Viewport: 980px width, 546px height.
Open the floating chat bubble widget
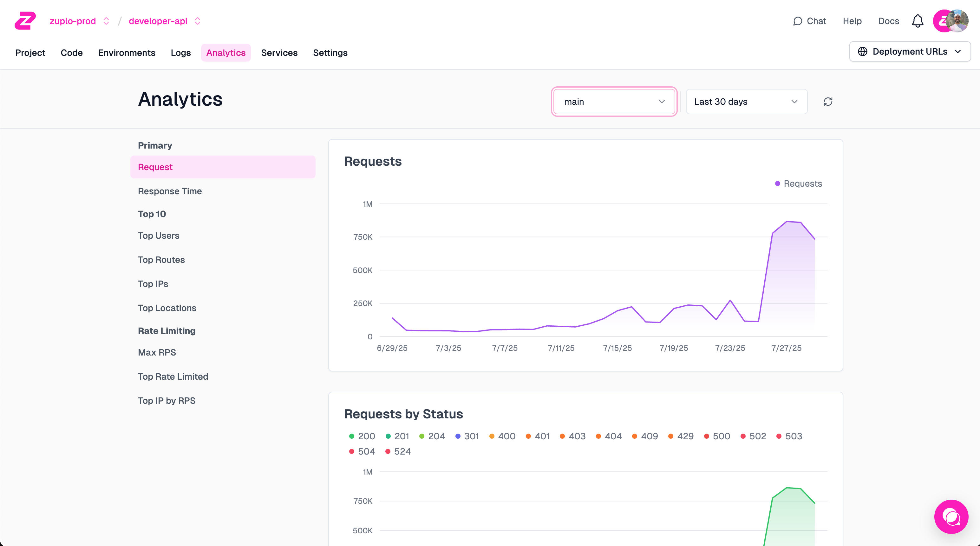(x=951, y=516)
